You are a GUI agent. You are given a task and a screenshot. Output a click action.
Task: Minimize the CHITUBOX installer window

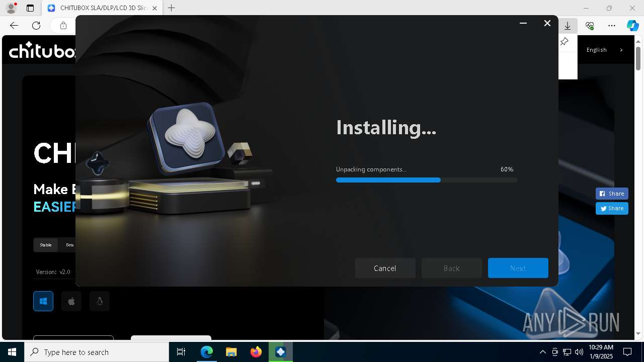pos(523,23)
